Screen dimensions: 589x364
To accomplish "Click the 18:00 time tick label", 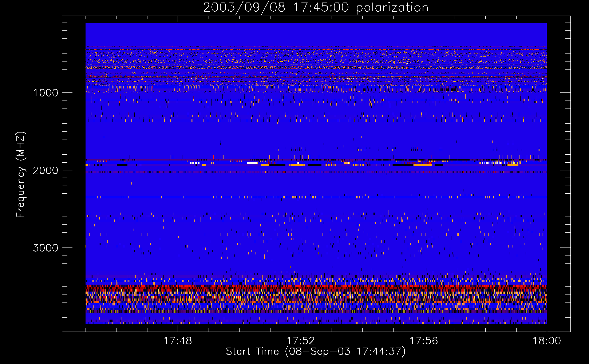I will pos(547,341).
